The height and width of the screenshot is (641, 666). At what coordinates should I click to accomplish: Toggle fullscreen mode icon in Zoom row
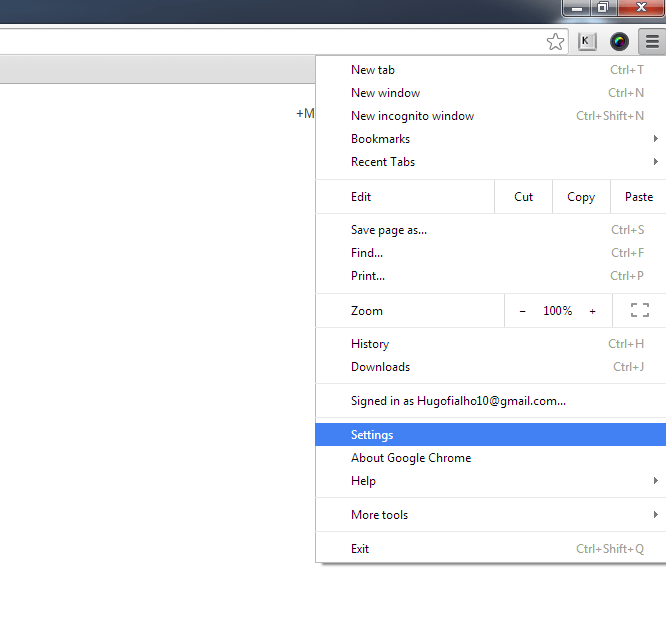640,311
